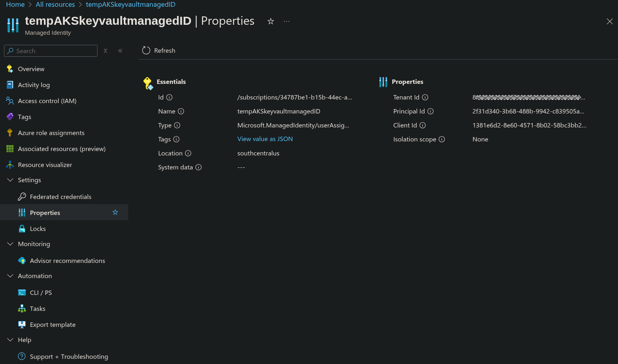The width and height of the screenshot is (618, 364).
Task: Collapse the Monitoring section chevron
Action: 10,244
